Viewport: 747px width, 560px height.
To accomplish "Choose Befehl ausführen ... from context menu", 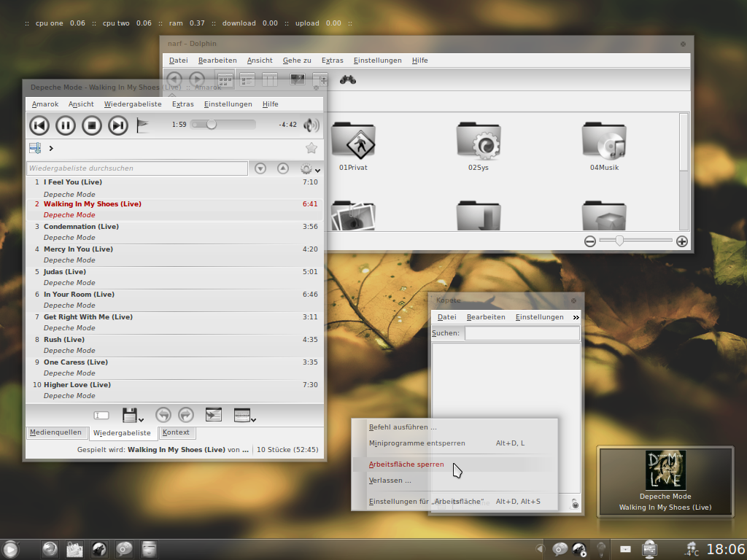I will click(x=454, y=427).
